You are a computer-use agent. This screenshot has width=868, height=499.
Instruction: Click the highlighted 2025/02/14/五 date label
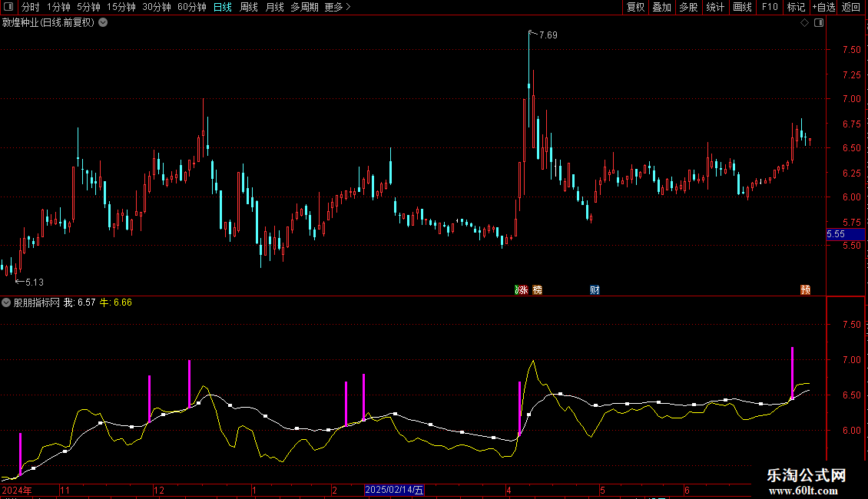coord(394,490)
